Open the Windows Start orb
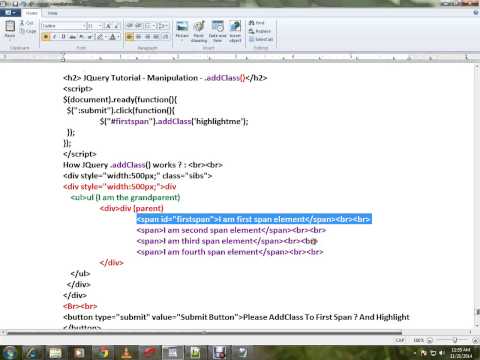Image resolution: width=480 pixels, height=360 pixels. tap(10, 353)
